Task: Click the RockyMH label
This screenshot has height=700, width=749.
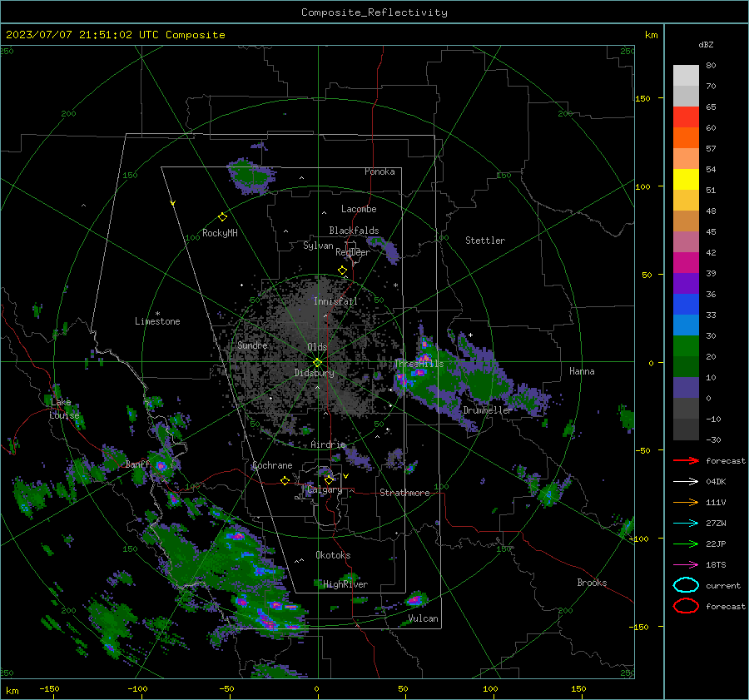Action: 220,233
